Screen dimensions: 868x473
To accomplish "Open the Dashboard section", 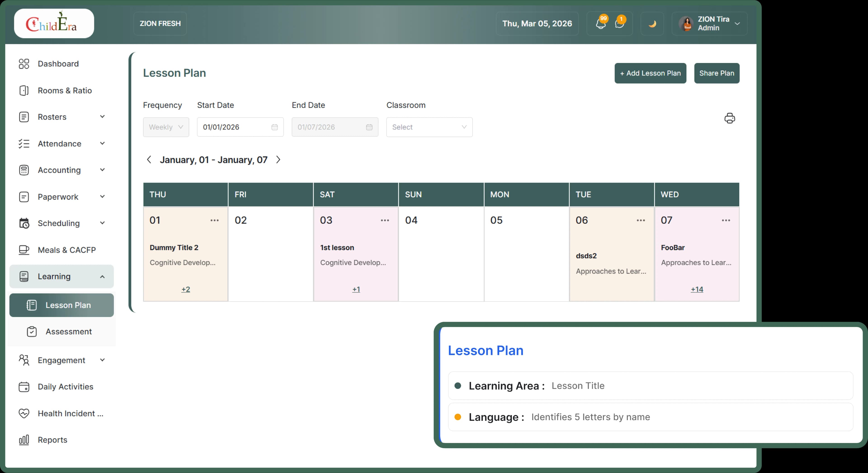I will pyautogui.click(x=58, y=63).
